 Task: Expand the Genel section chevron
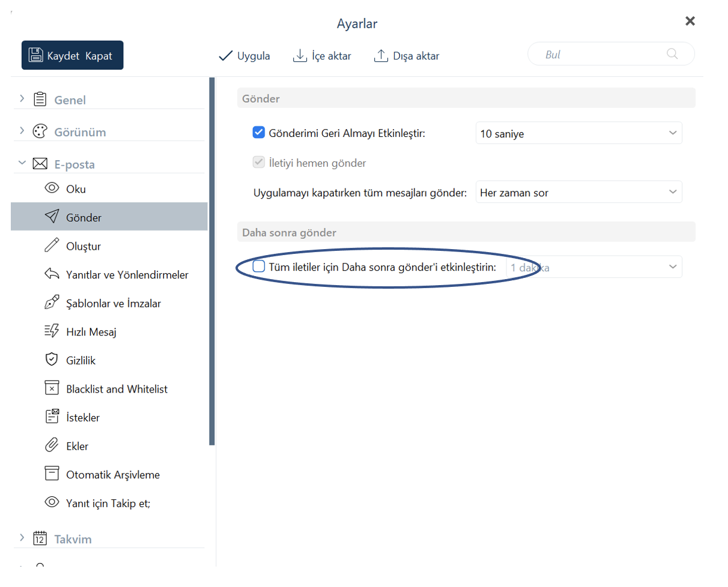pyautogui.click(x=22, y=98)
